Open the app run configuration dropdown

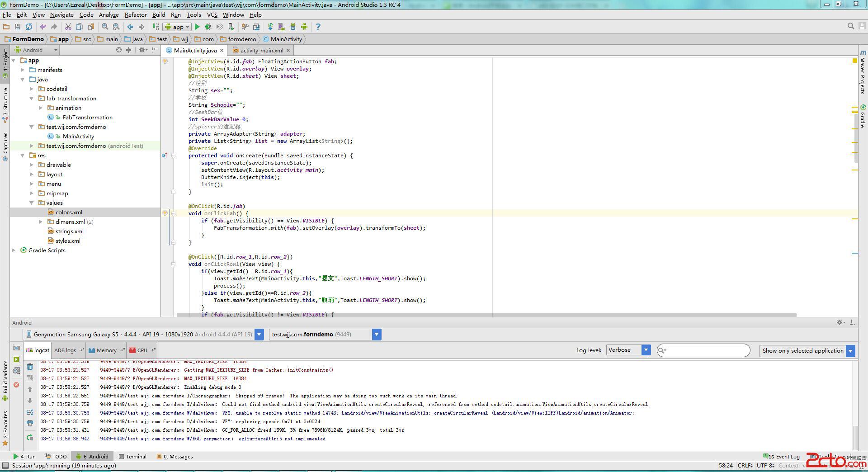(178, 27)
